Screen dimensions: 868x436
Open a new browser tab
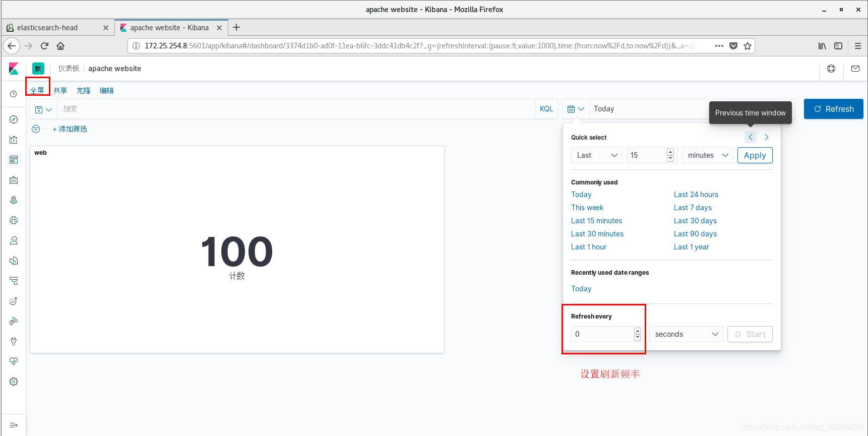[236, 28]
